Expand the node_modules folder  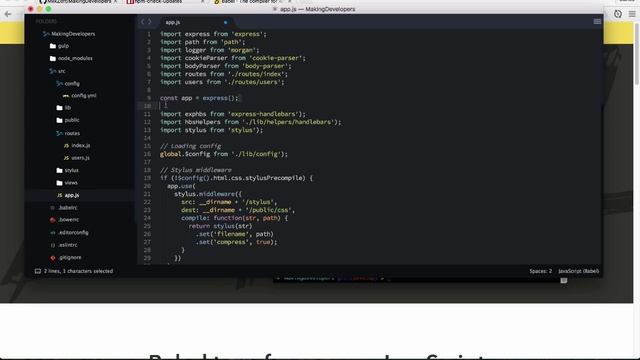click(x=75, y=58)
